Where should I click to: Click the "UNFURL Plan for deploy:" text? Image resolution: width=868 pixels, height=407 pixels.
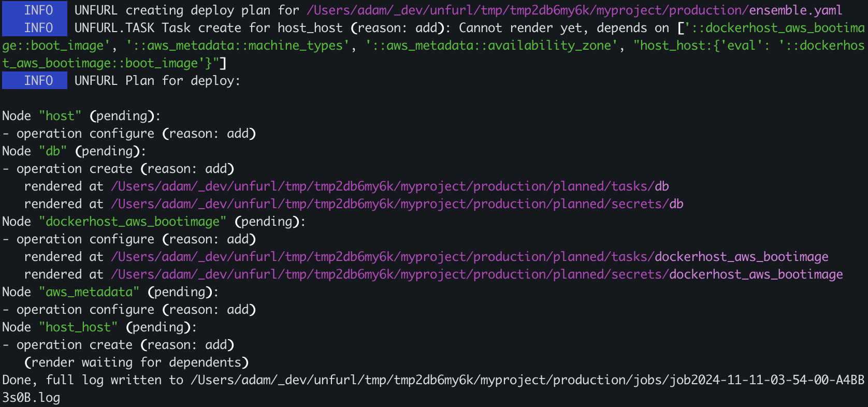click(x=157, y=81)
